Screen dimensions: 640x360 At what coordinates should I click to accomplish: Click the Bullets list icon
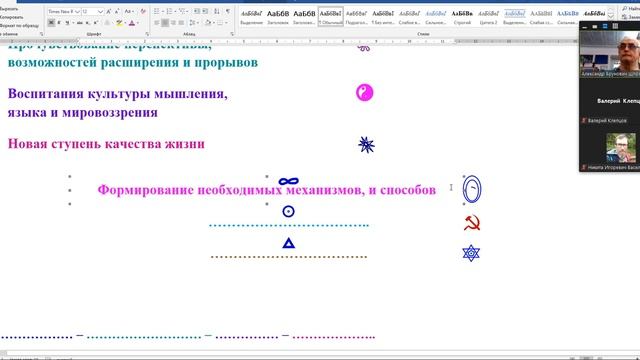click(156, 11)
